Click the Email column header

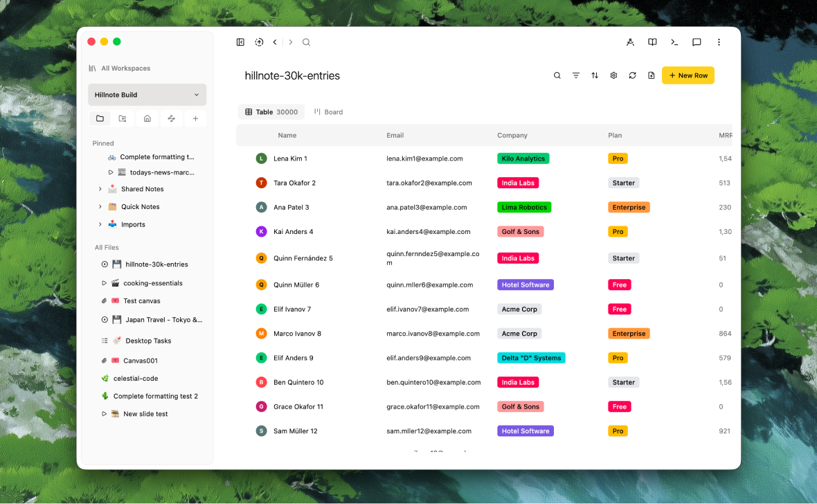[x=395, y=136]
